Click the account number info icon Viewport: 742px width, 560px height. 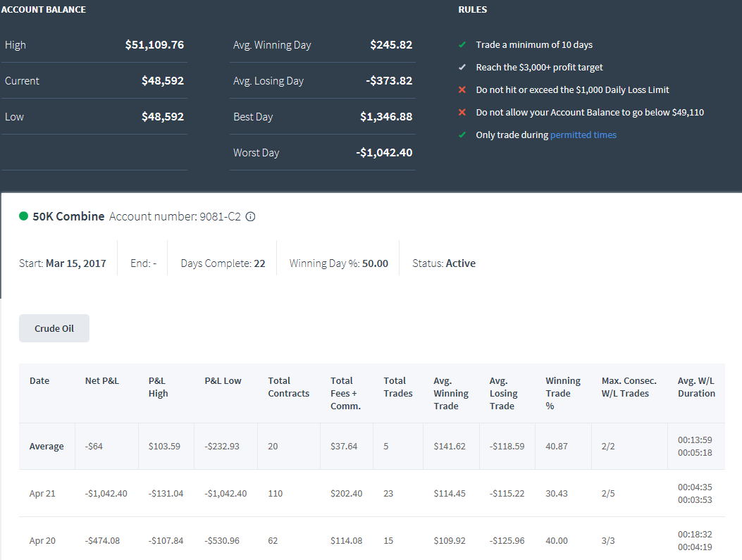pos(250,217)
